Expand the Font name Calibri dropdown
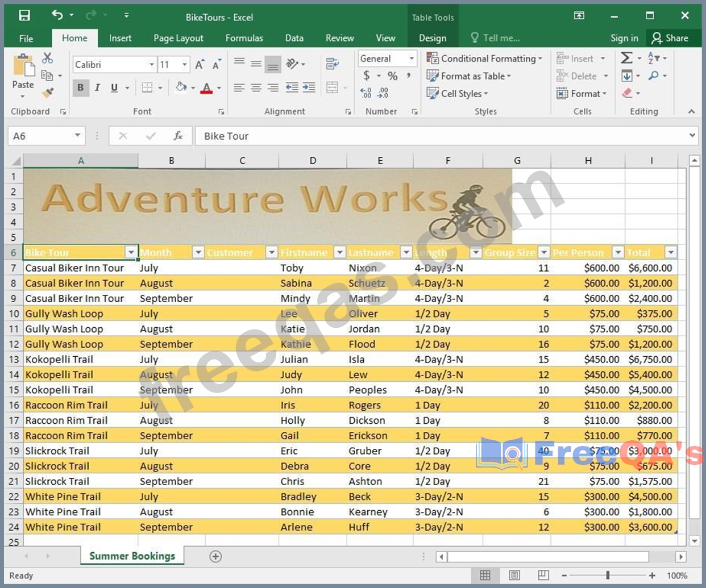Viewport: 706px width, 588px height. pyautogui.click(x=151, y=65)
